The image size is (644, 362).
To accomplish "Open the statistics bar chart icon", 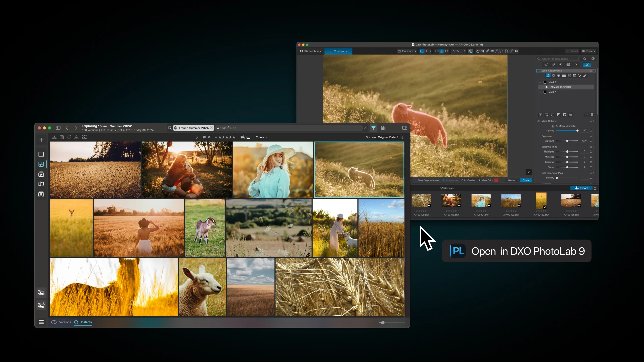I will [x=383, y=128].
